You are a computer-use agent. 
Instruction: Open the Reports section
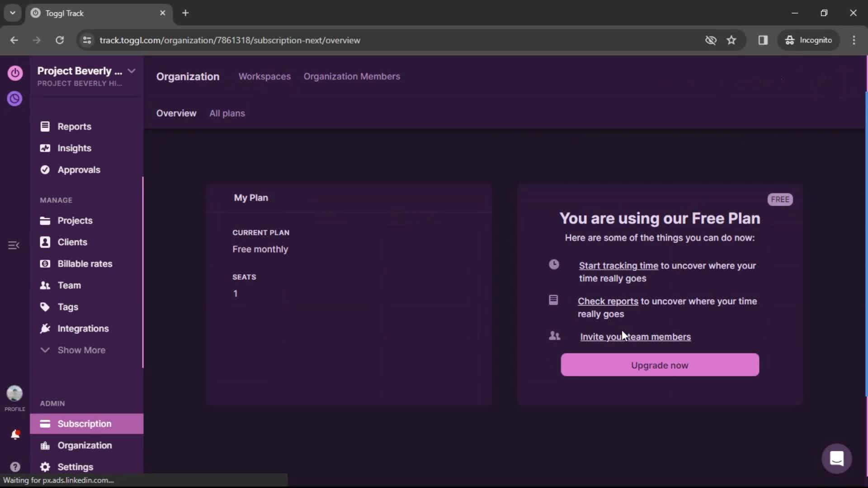pos(75,127)
